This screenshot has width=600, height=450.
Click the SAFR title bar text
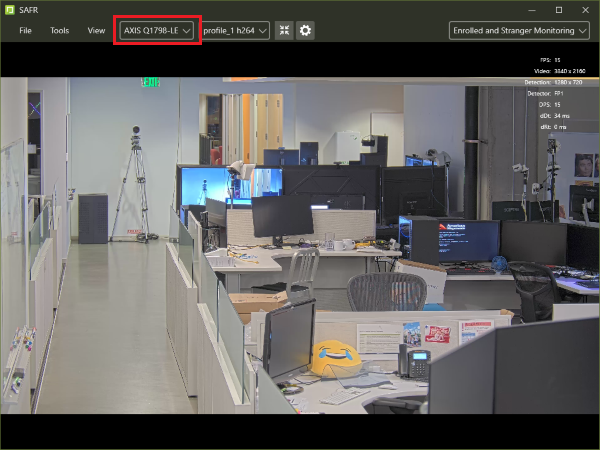tap(28, 9)
